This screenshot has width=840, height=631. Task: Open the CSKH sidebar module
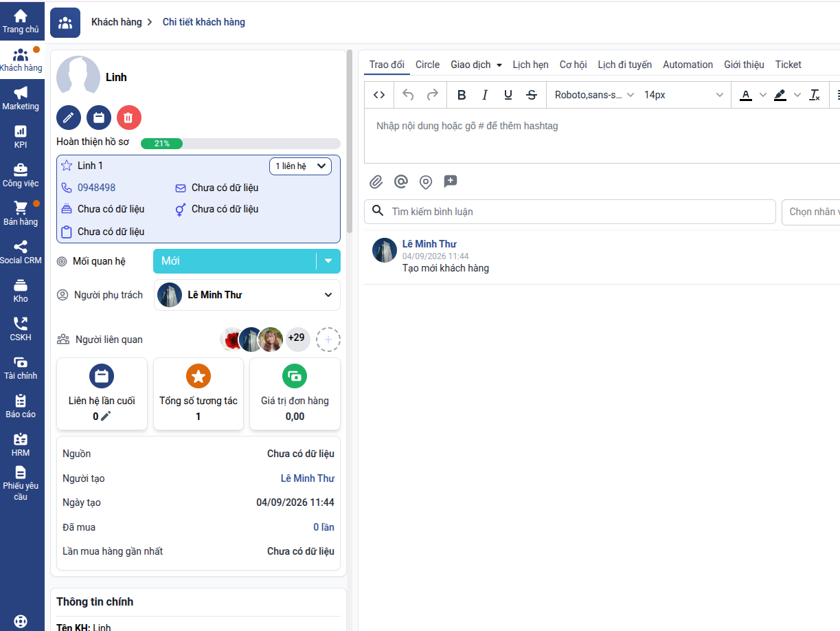21,329
